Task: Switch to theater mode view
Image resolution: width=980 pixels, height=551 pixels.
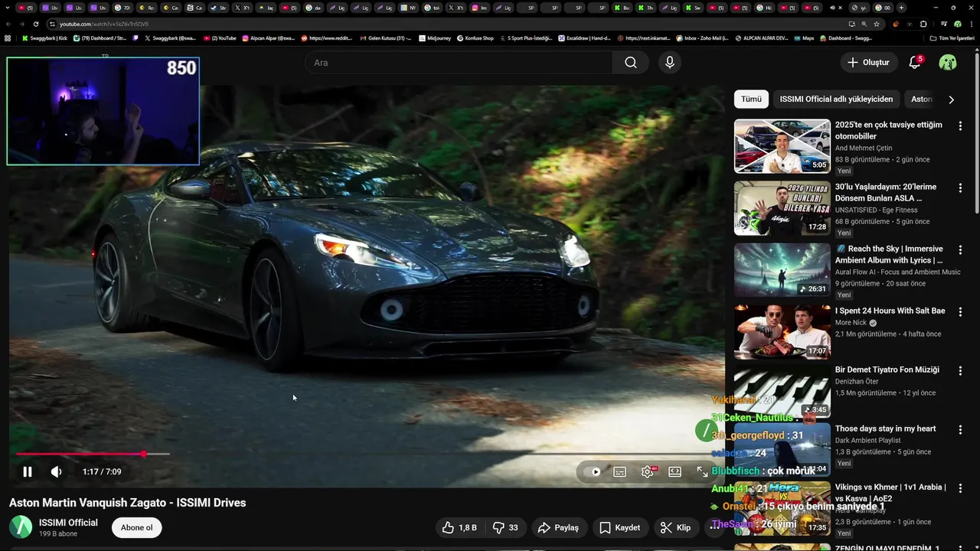Action: 675,472
